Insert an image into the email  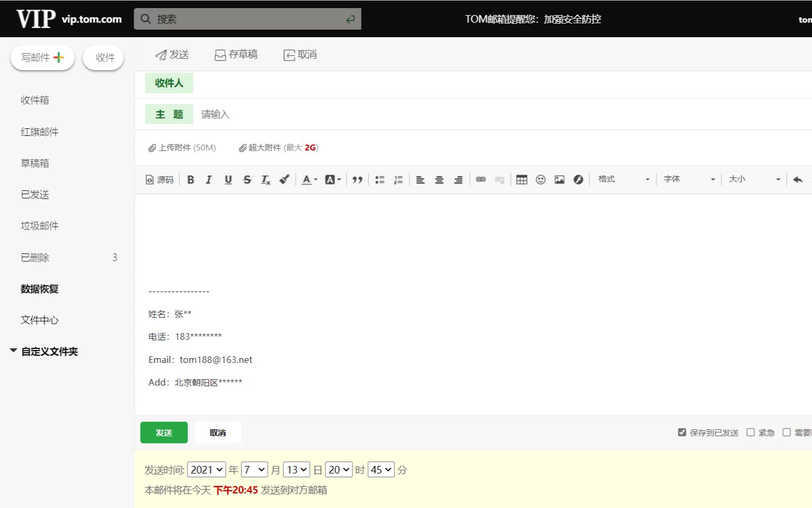click(x=559, y=180)
